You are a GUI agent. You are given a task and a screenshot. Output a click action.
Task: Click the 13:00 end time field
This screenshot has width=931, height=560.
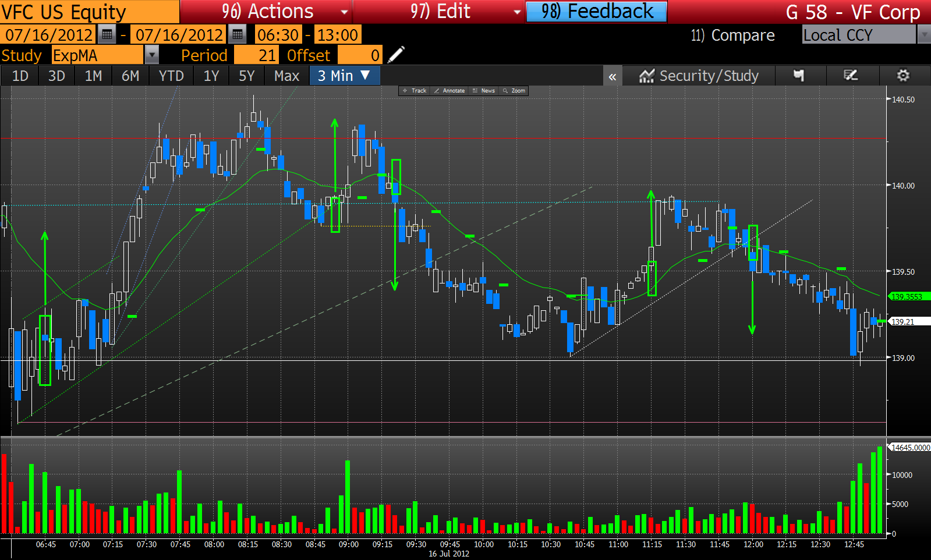338,35
